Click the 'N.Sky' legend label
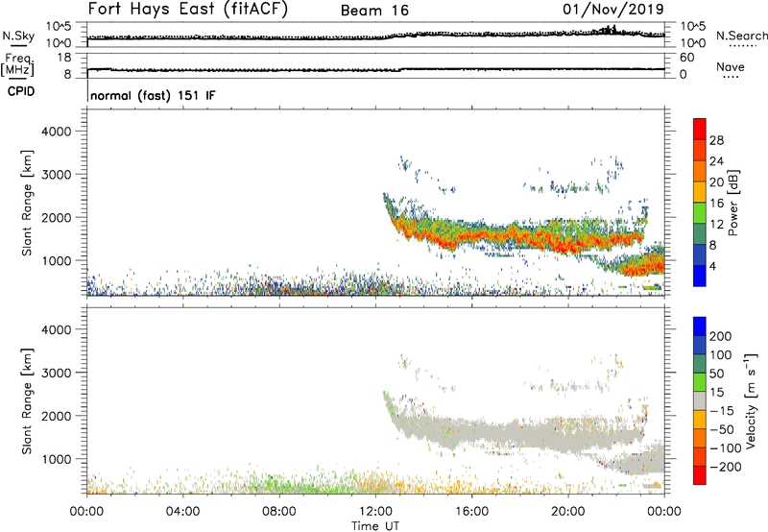 pyautogui.click(x=18, y=36)
